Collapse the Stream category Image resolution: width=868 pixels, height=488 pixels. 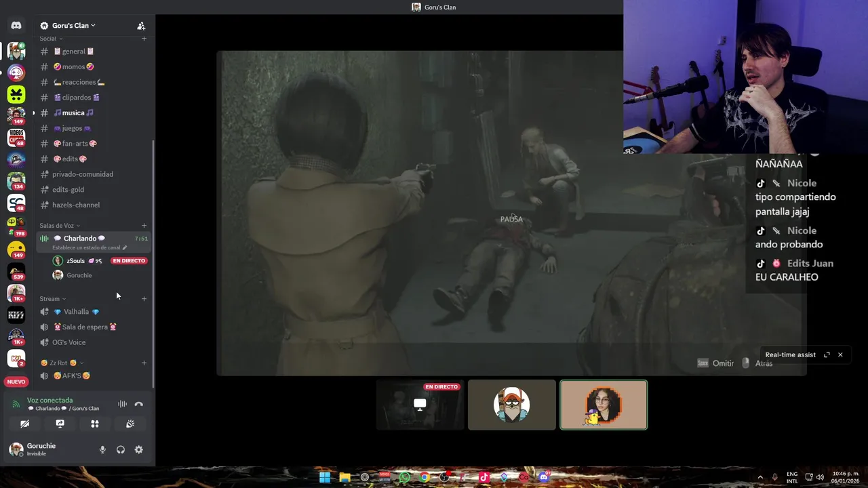(53, 299)
